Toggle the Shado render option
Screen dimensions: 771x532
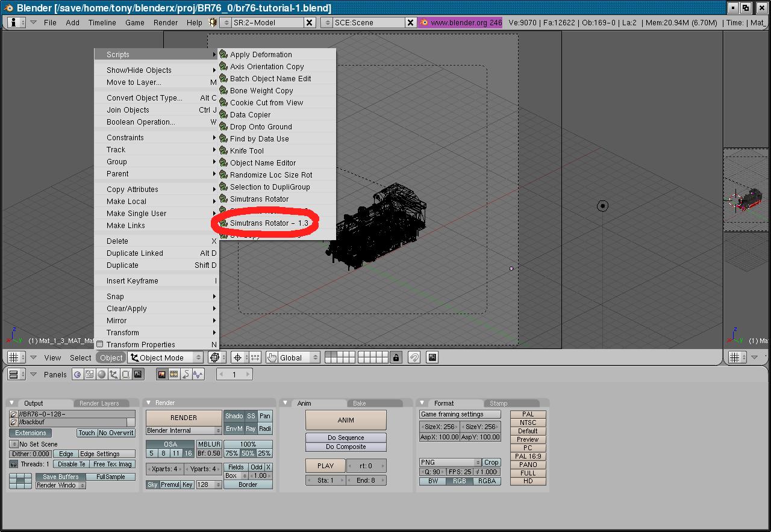[234, 416]
